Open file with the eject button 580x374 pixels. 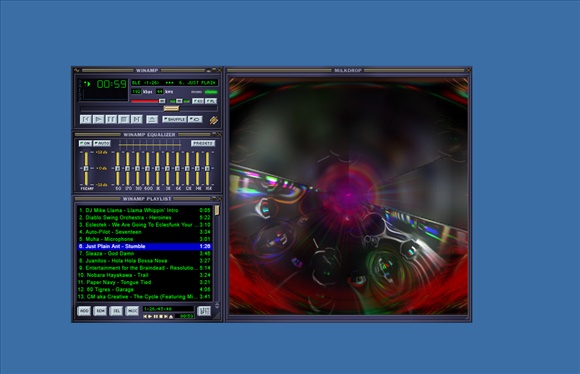point(152,119)
